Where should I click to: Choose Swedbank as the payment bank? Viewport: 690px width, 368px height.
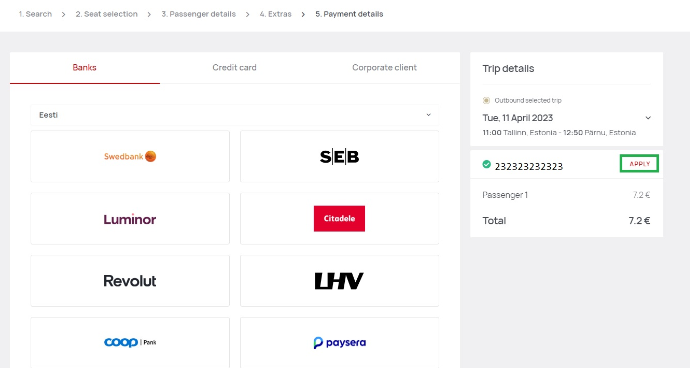(130, 156)
